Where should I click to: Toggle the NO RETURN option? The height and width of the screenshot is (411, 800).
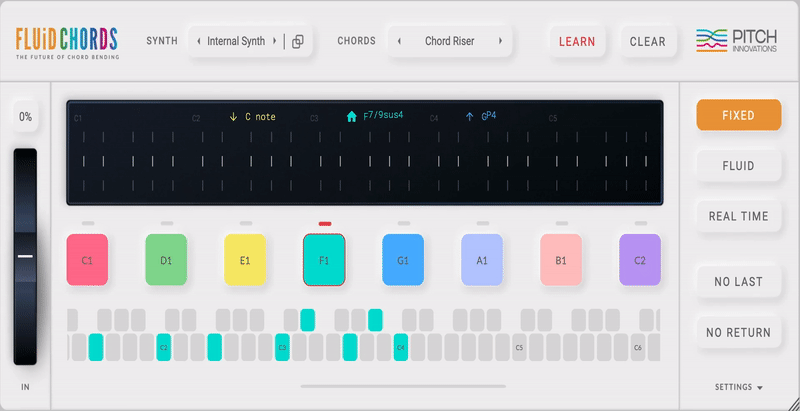click(738, 332)
